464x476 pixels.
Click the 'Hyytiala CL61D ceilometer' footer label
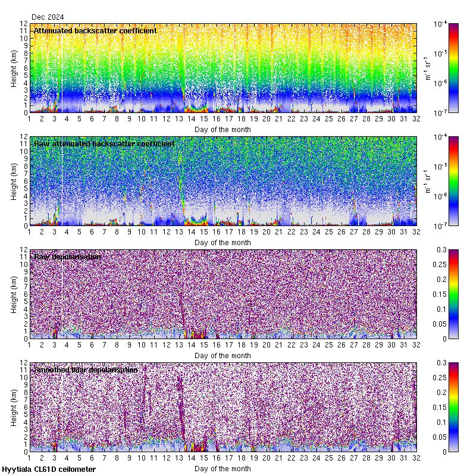click(48, 469)
